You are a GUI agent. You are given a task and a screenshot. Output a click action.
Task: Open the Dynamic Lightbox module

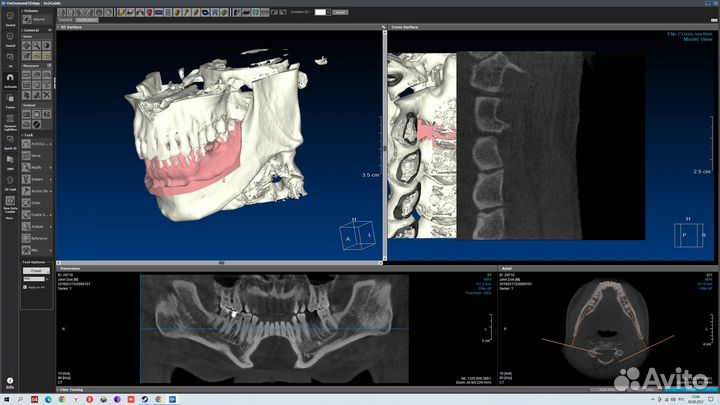10,122
